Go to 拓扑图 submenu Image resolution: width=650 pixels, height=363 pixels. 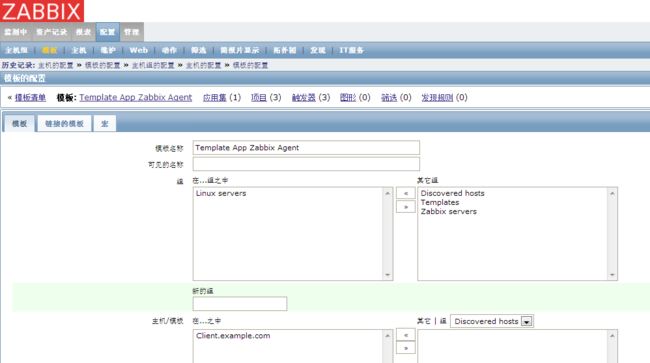point(284,50)
